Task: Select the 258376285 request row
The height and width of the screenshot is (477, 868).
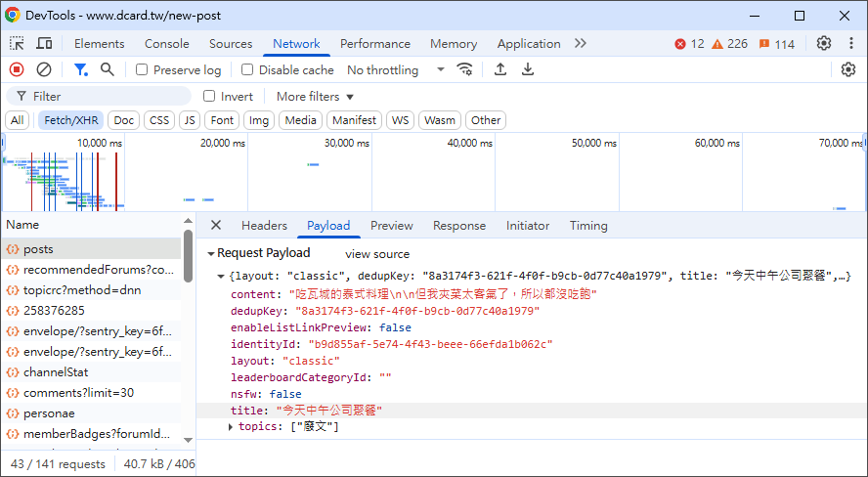Action: pos(91,311)
